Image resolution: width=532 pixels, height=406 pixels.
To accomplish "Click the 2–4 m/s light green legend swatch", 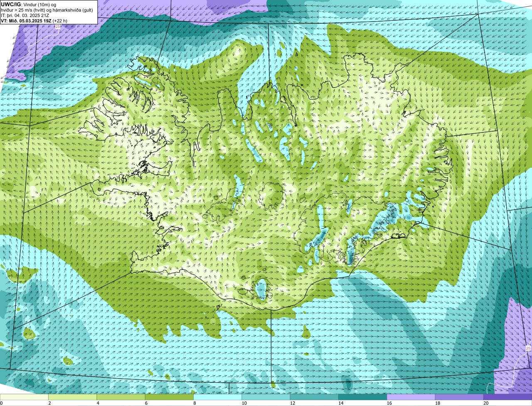I will coord(73,397).
